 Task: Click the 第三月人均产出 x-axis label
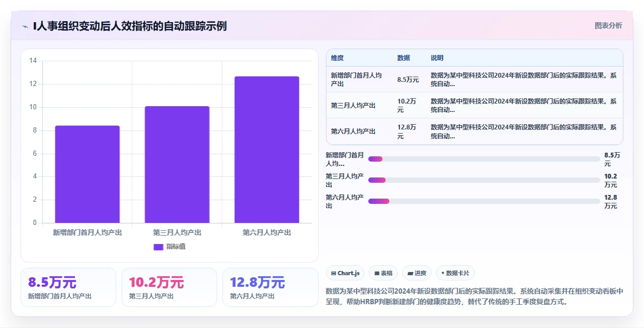(177, 232)
